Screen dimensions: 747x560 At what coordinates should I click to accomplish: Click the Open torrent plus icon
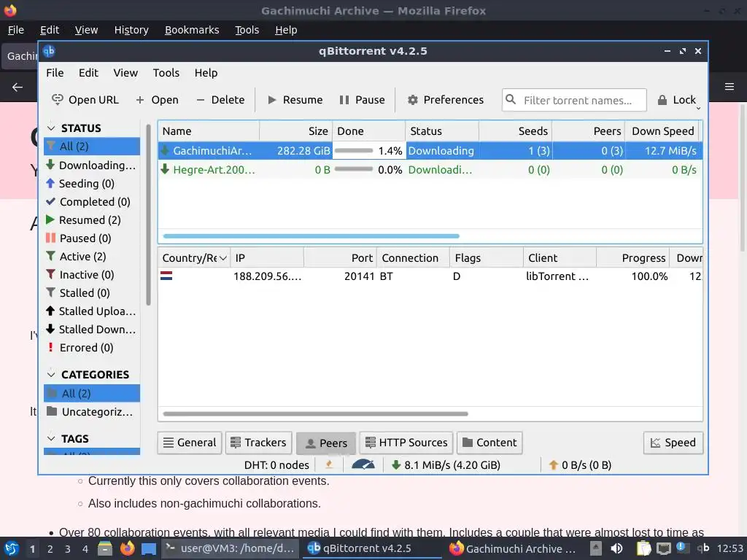point(139,100)
